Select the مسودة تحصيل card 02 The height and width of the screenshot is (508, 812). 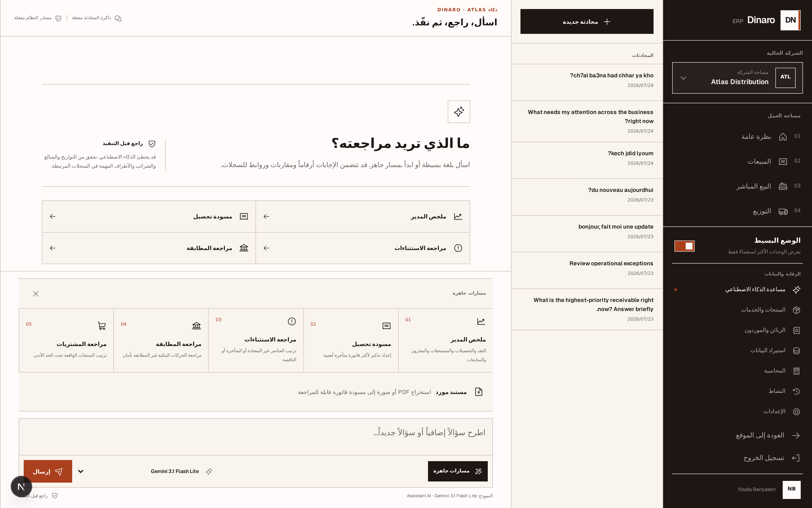coord(351,340)
